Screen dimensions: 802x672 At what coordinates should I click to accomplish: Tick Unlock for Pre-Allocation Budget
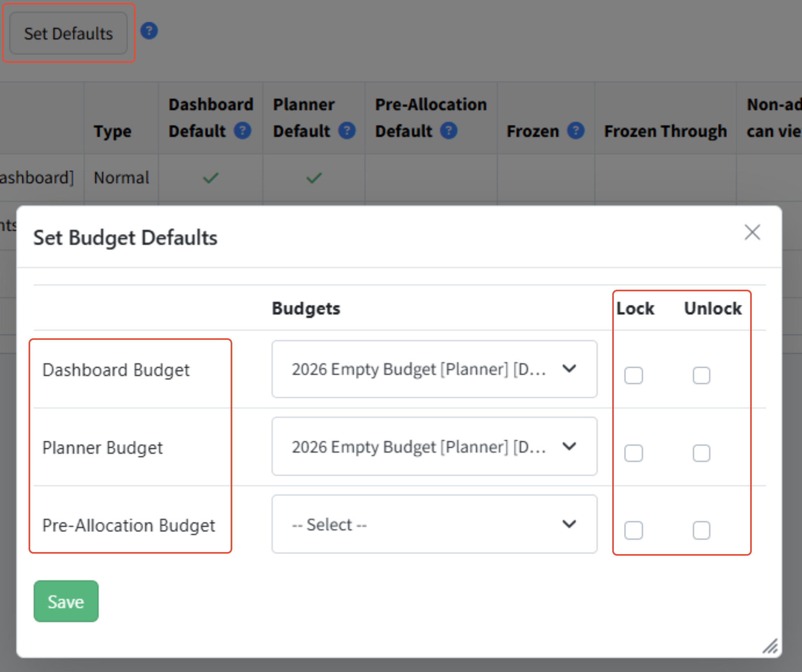click(x=701, y=530)
